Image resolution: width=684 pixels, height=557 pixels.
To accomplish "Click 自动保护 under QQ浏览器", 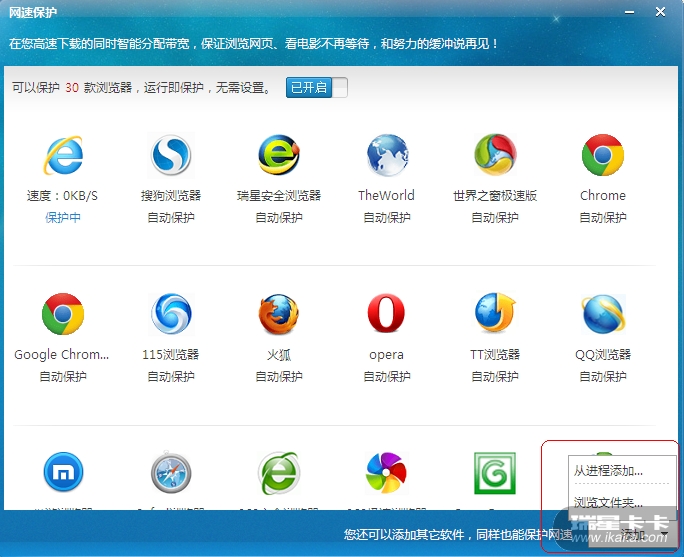I will [x=603, y=376].
